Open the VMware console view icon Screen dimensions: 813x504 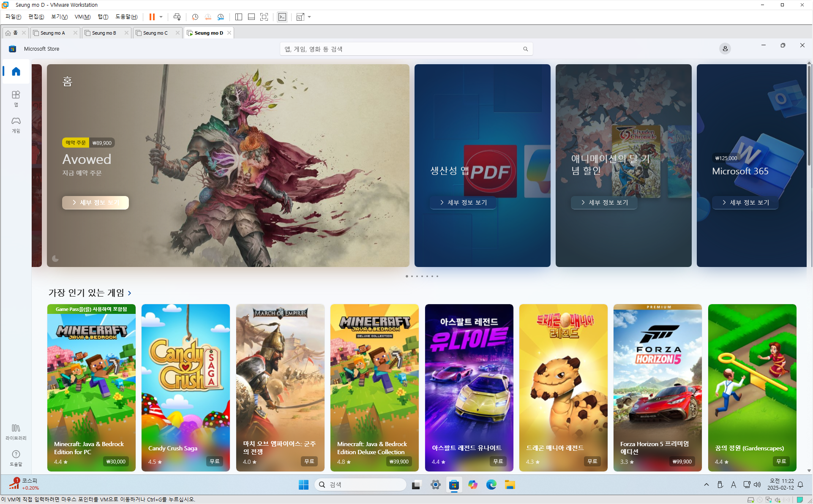click(282, 17)
